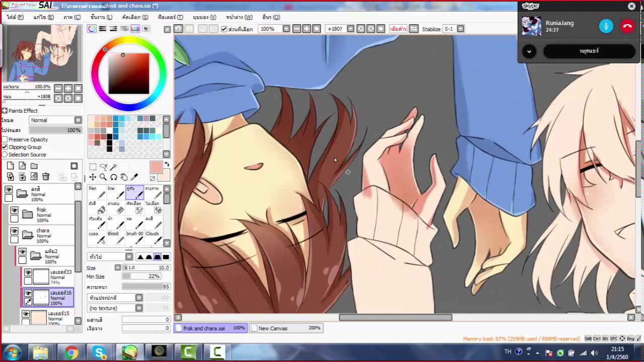The height and width of the screenshot is (362, 644).
Task: Open the ชั้นงาน (L) menu
Action: click(x=101, y=17)
